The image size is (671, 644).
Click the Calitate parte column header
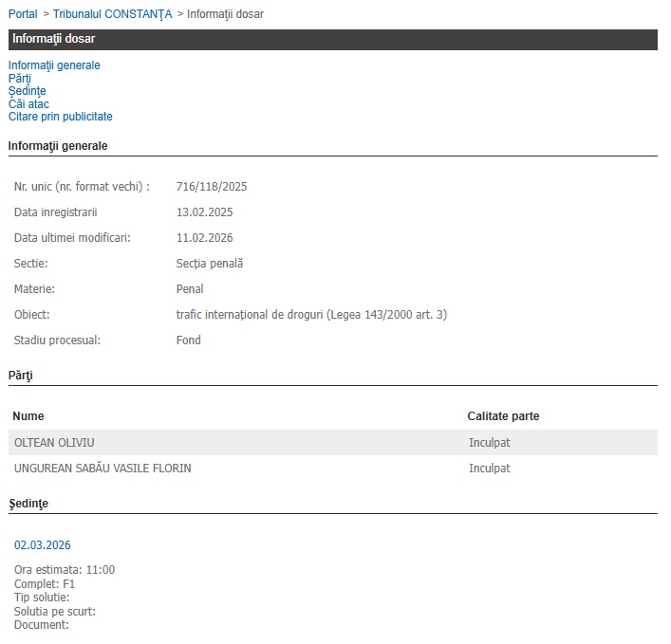pyautogui.click(x=503, y=416)
